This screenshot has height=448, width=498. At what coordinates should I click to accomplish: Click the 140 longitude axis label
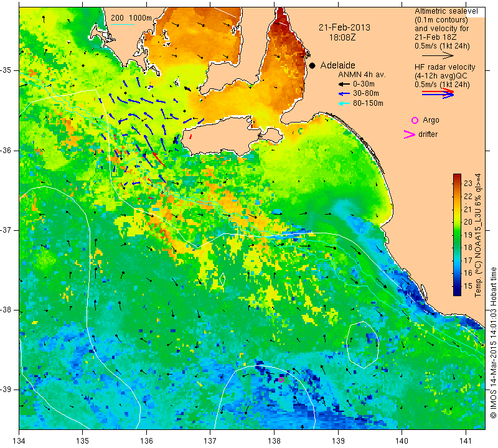pyautogui.click(x=402, y=441)
